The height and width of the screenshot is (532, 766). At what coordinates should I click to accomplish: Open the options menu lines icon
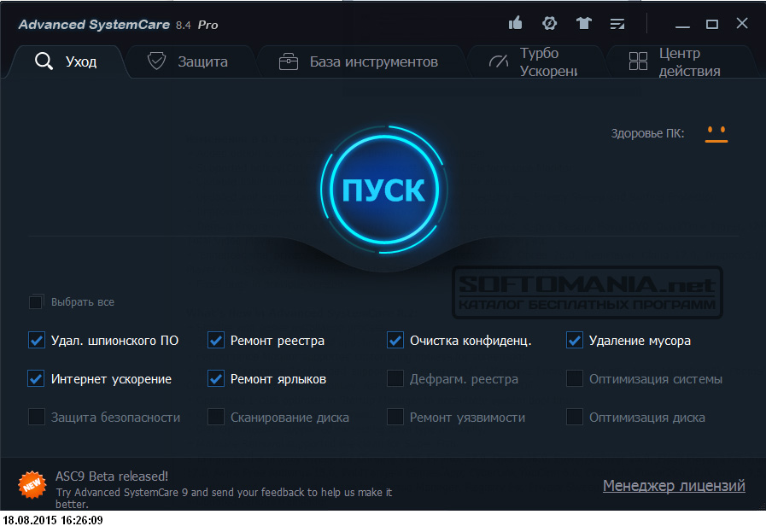(617, 23)
